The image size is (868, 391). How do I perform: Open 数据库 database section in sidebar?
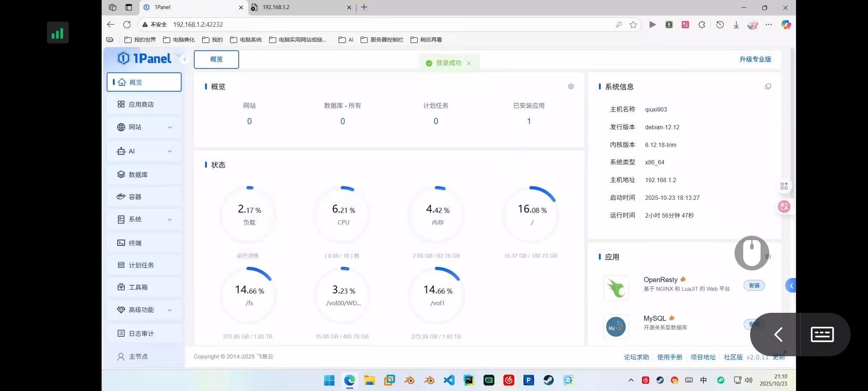(138, 175)
